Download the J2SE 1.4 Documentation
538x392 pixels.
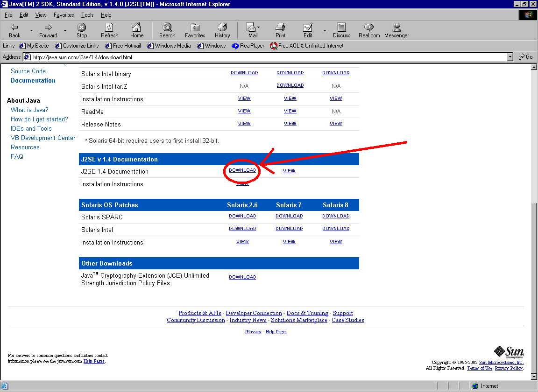pos(242,170)
